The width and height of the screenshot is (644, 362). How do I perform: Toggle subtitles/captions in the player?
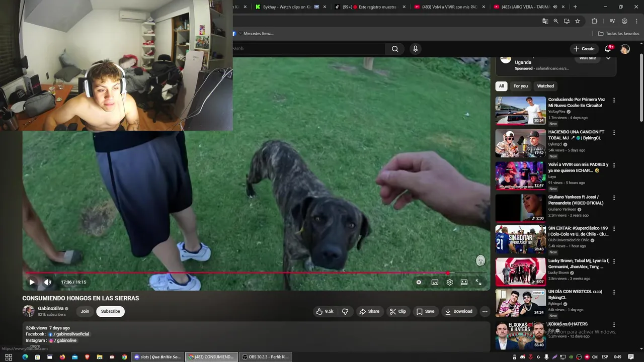point(435,282)
